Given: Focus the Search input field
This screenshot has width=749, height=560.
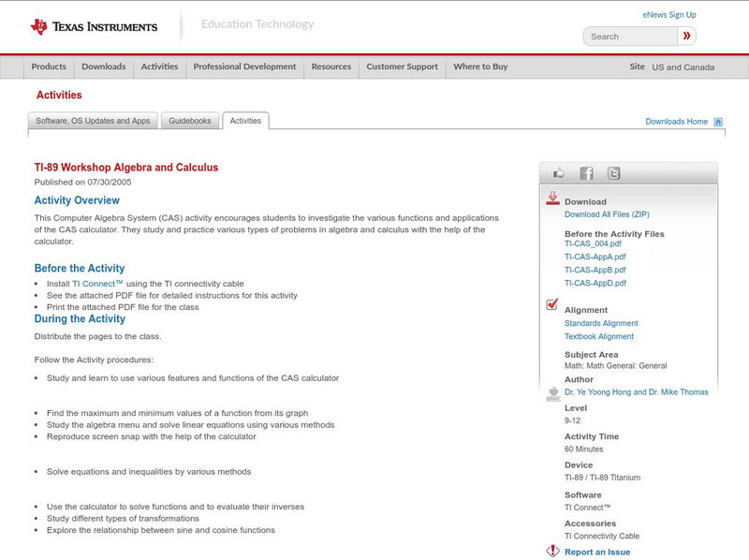Looking at the screenshot, I should 630,37.
